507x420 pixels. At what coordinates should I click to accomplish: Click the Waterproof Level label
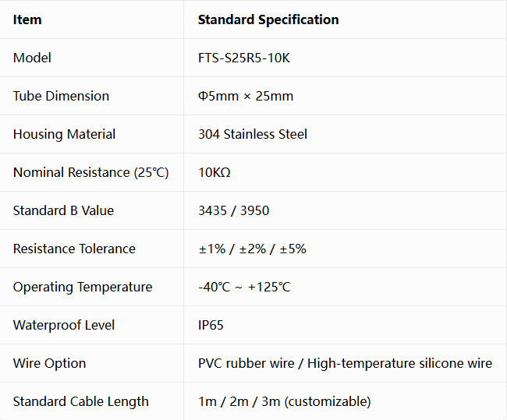(64, 325)
